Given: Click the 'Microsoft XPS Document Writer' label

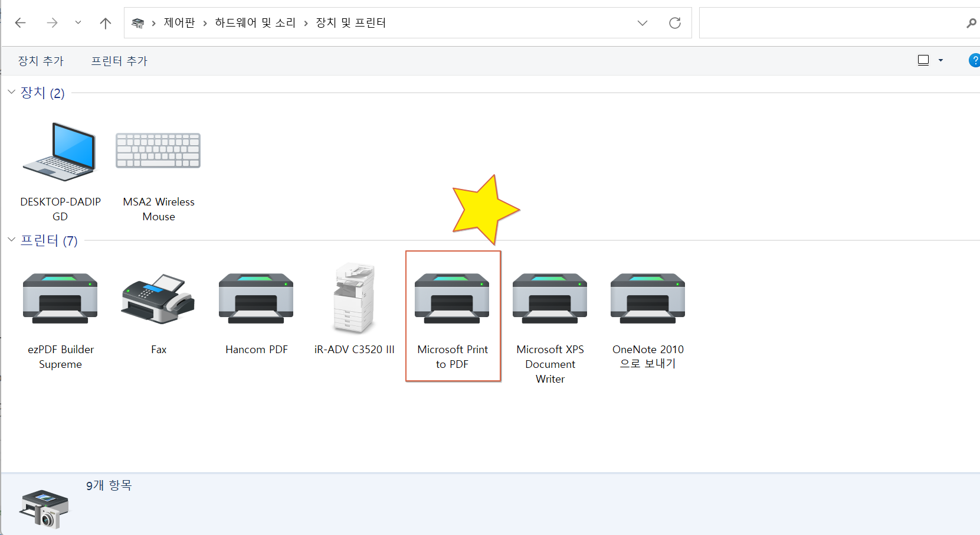Looking at the screenshot, I should 550,364.
